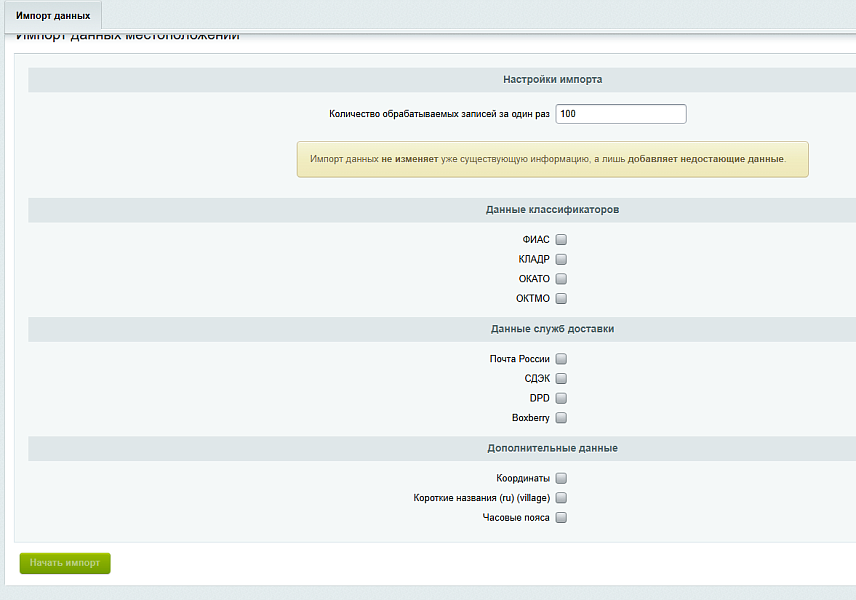This screenshot has height=600, width=856.
Task: Open the Импорт данных tab
Action: tap(53, 16)
